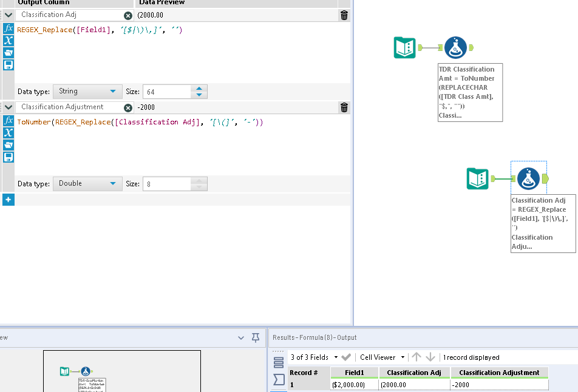Viewport: 578px width, 392px height.
Task: Select the upper Formula tool on canvas
Action: pyautogui.click(x=455, y=47)
